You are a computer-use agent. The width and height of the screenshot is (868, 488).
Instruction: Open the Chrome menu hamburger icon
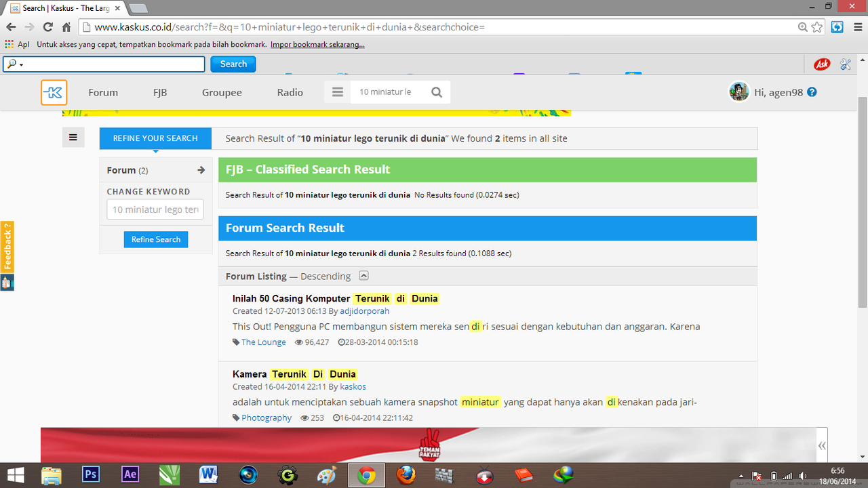pyautogui.click(x=856, y=27)
